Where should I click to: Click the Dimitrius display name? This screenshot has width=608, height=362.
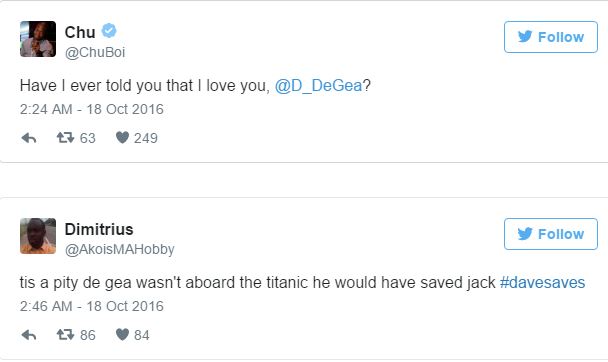pyautogui.click(x=99, y=229)
